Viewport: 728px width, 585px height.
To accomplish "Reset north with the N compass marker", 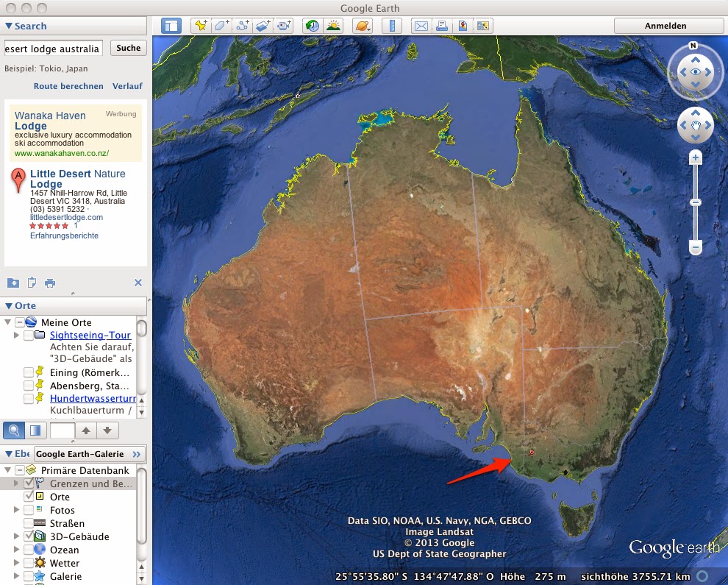I will point(693,46).
